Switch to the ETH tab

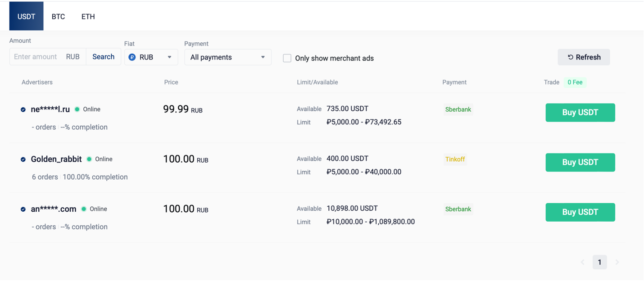point(88,17)
